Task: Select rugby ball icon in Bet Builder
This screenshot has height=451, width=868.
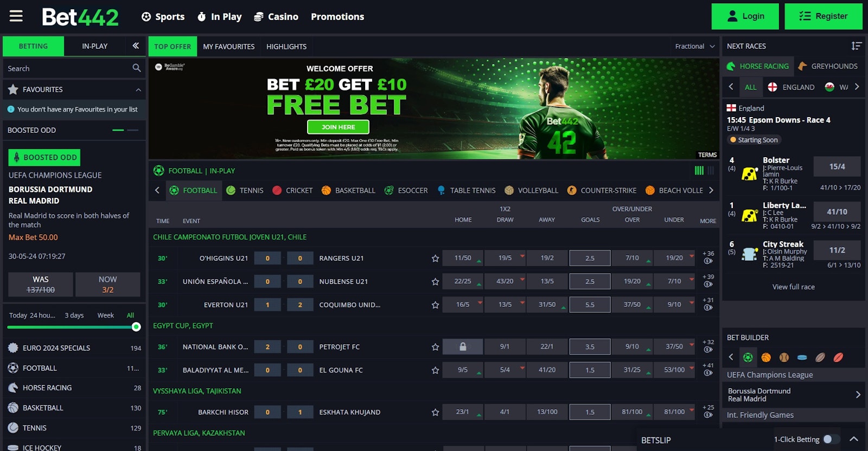Action: click(838, 357)
